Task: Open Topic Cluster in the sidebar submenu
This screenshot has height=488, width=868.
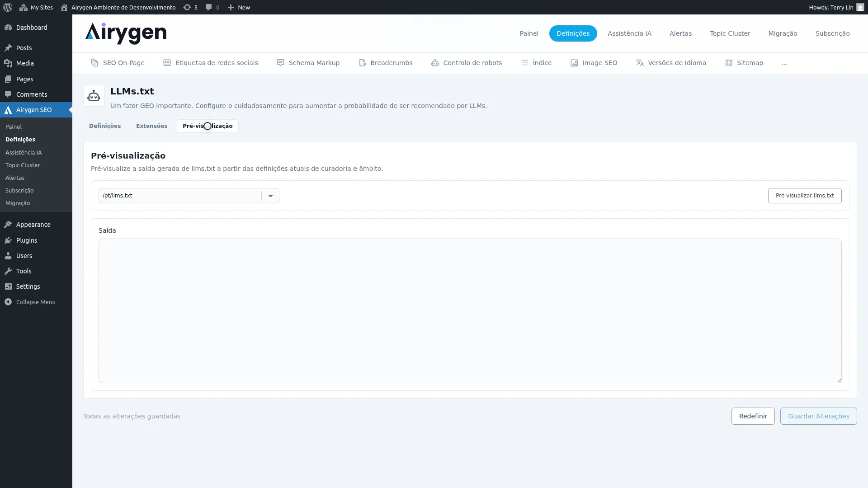Action: (x=23, y=165)
